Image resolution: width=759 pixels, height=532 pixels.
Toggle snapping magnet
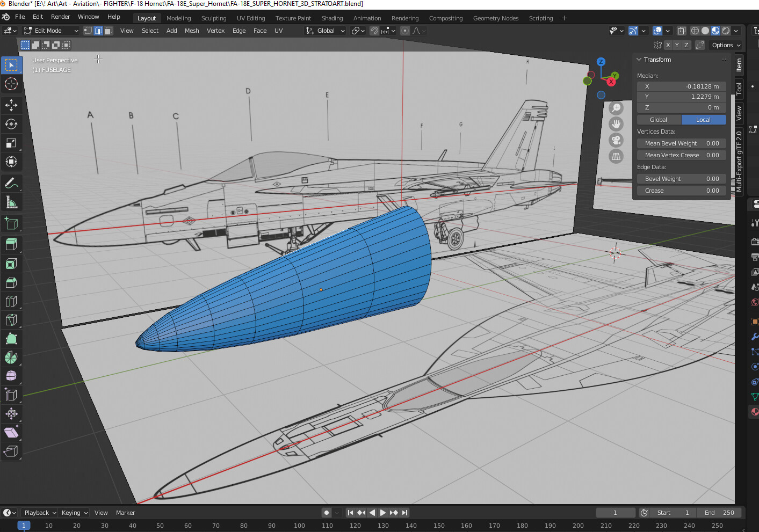[x=374, y=31]
